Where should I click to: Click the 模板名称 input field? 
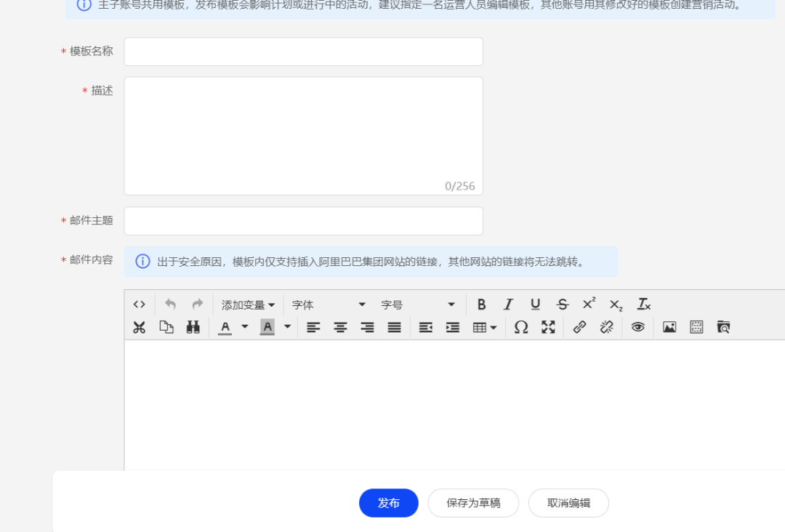tap(303, 51)
